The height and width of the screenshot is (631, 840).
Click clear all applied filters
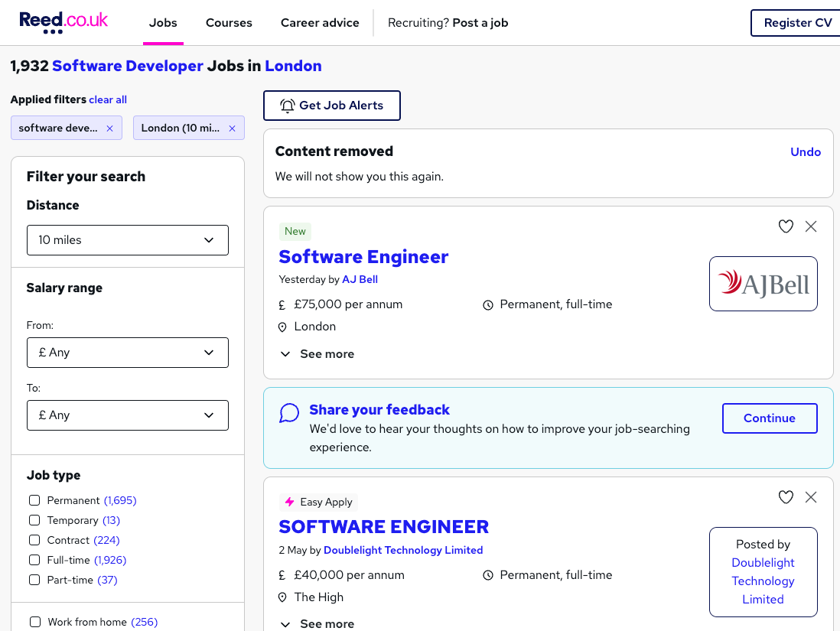(108, 99)
